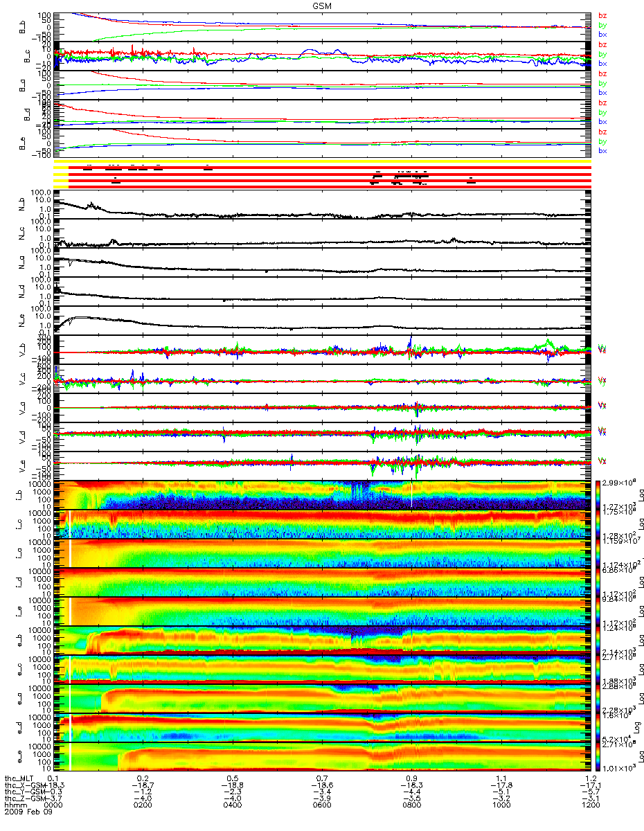Click the bx legend label of panel B_b
Screen dimensions: 644x831
(x=602, y=34)
